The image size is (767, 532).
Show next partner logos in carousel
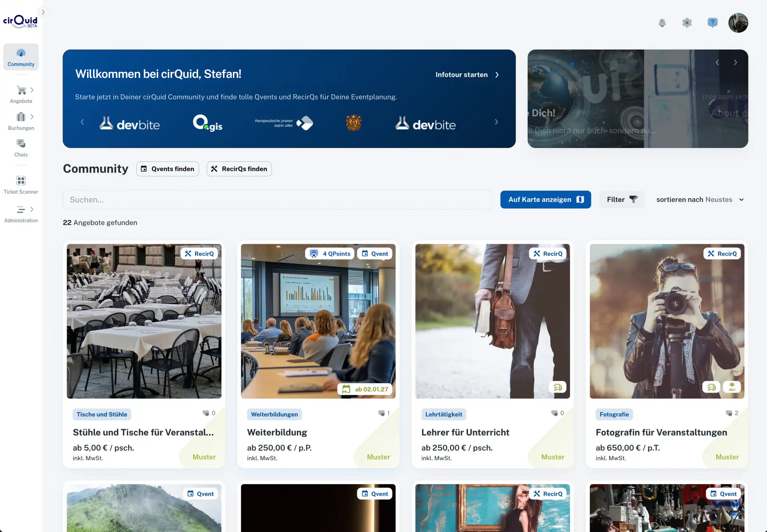tap(496, 122)
